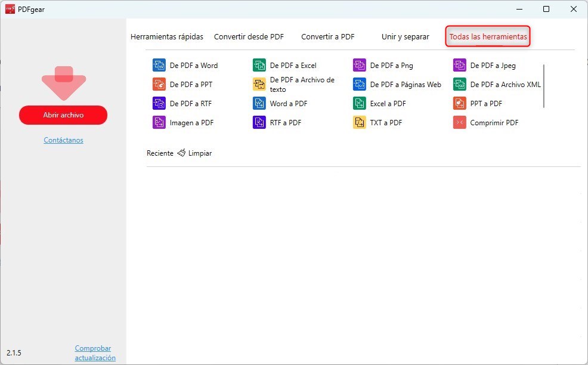The height and width of the screenshot is (365, 588).
Task: Click the Abrir archivo button
Action: coord(63,115)
